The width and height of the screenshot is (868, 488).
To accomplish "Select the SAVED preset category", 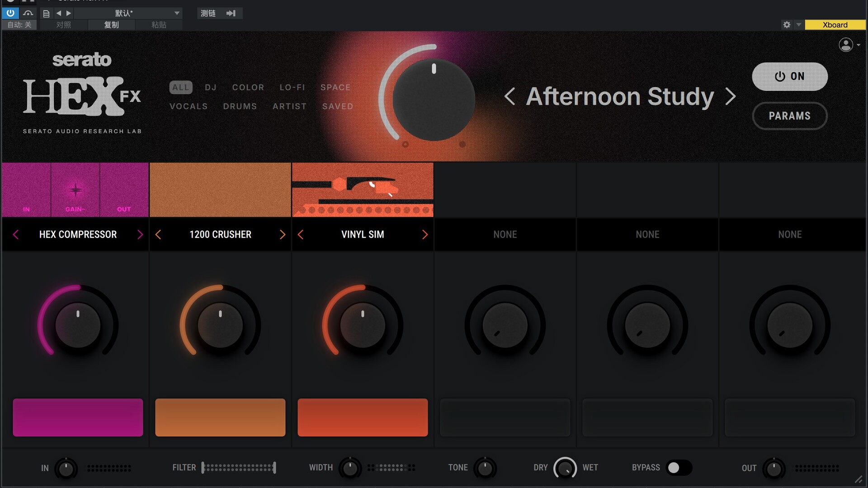I will tap(337, 106).
